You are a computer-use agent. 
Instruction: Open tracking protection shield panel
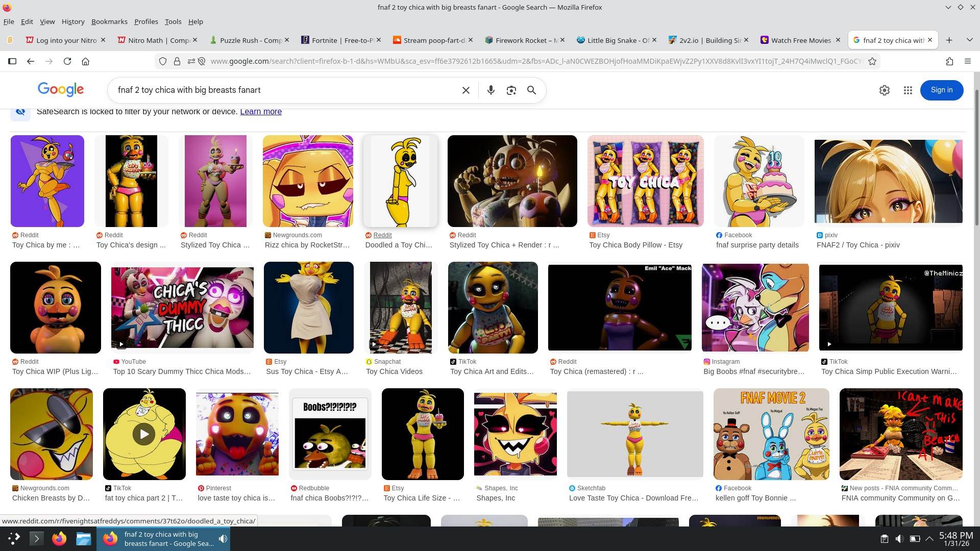point(163,61)
